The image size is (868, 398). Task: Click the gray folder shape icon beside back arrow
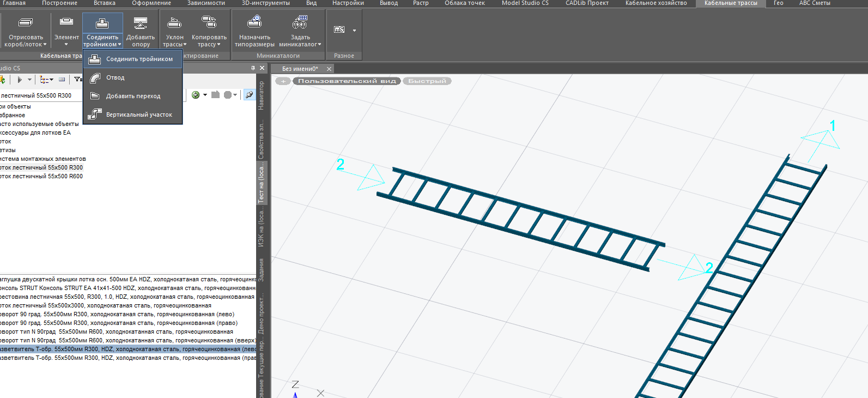(x=216, y=95)
